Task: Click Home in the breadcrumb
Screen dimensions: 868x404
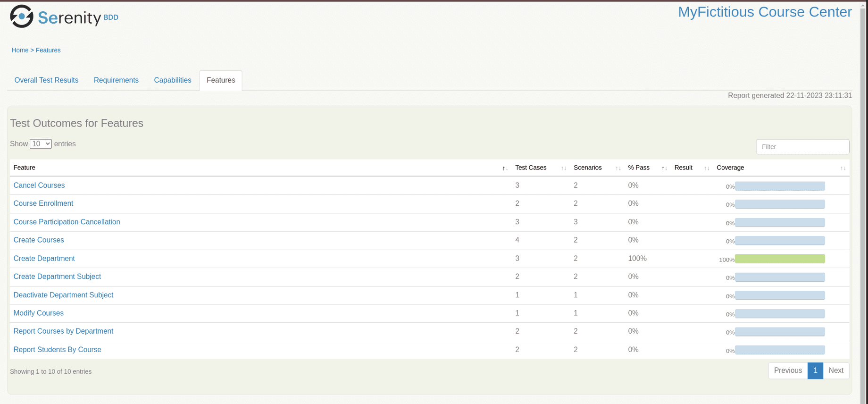Action: 20,50
